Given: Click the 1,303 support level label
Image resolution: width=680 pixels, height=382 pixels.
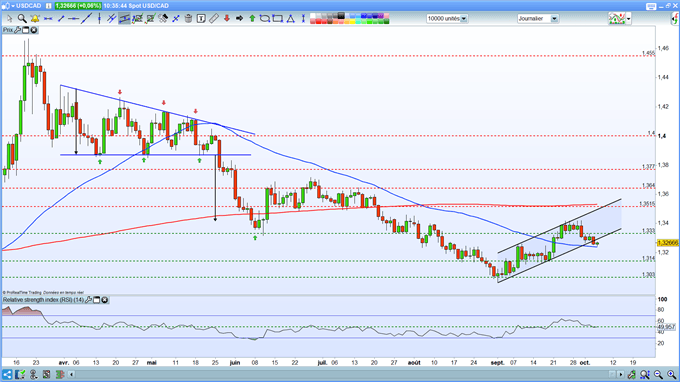Looking at the screenshot, I should coord(648,274).
